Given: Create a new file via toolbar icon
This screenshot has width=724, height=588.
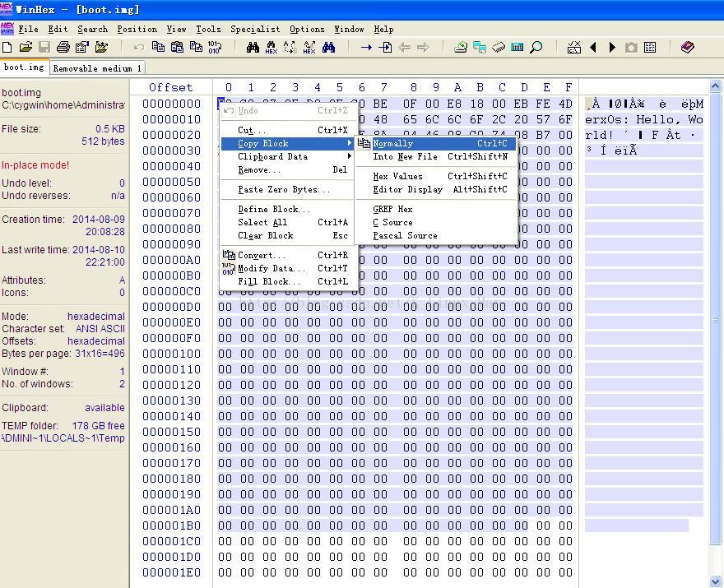Looking at the screenshot, I should [7, 47].
